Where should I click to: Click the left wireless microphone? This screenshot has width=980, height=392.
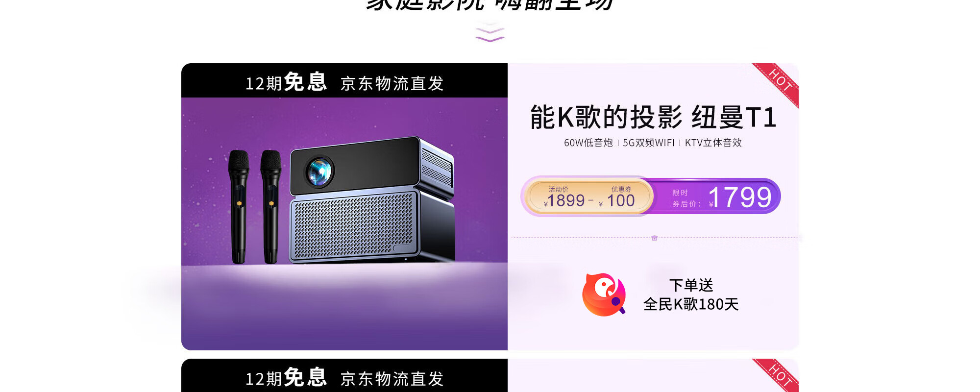pos(239,207)
